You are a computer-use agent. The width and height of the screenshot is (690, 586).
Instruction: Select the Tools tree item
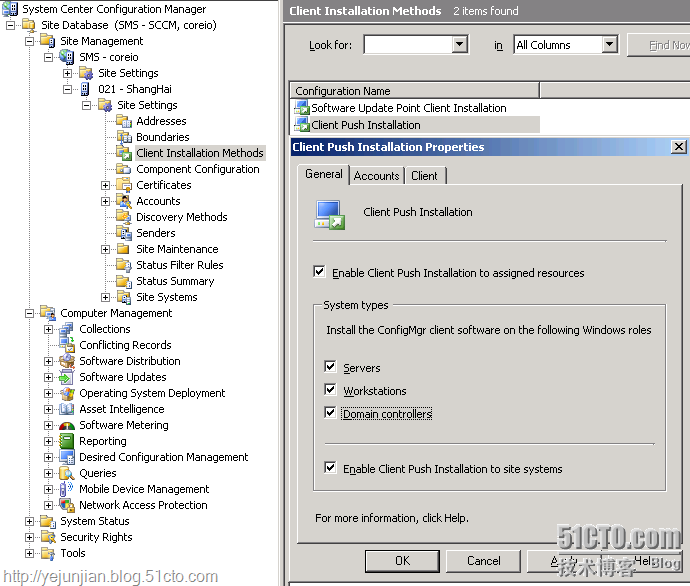73,553
